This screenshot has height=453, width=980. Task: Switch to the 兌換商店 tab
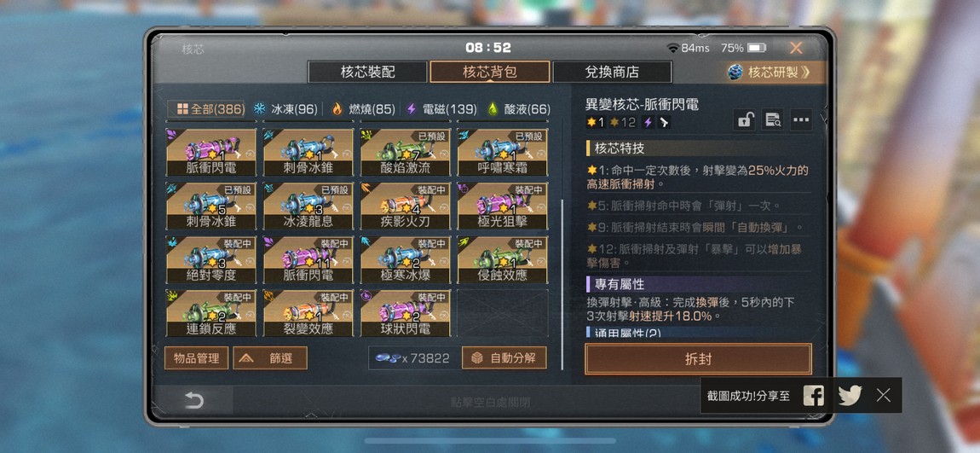click(612, 72)
